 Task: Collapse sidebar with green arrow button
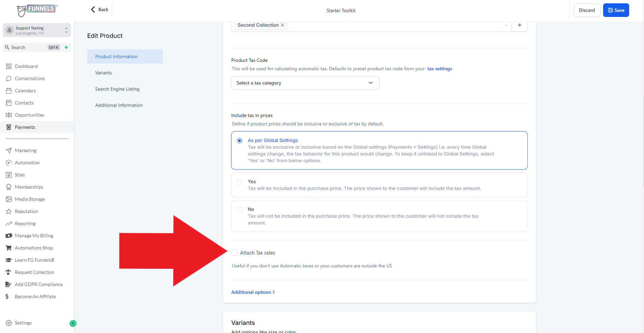73,324
